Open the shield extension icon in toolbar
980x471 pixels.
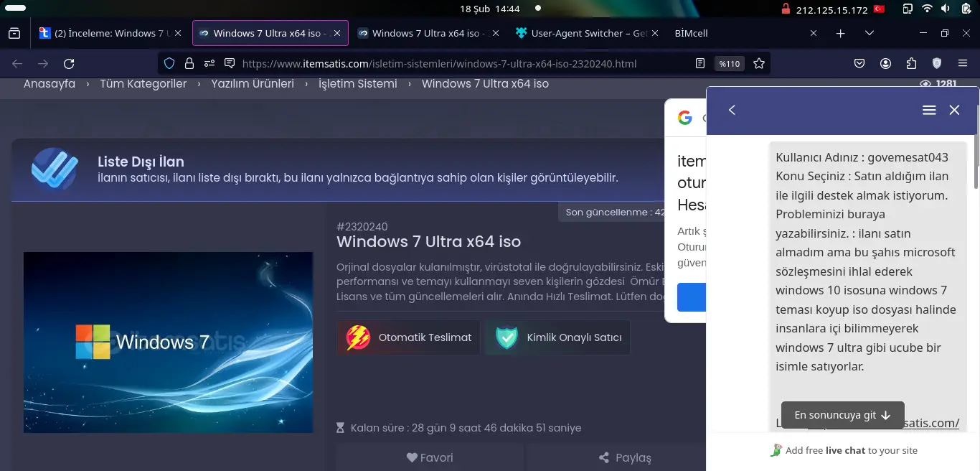pyautogui.click(x=936, y=63)
